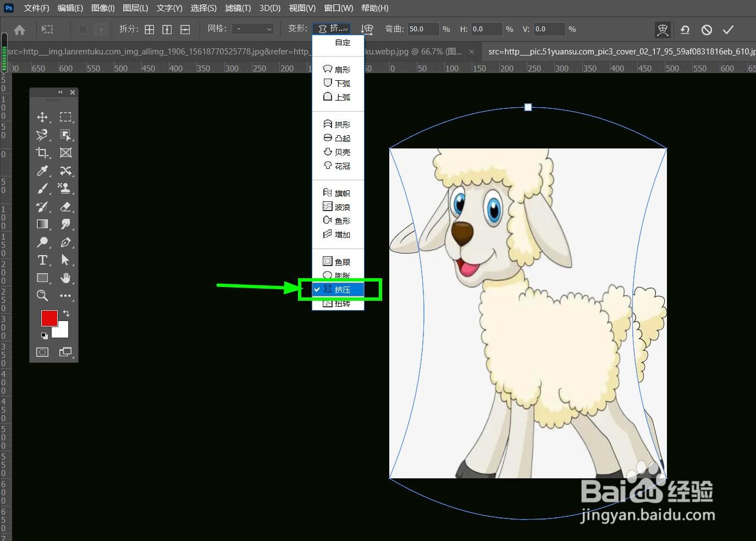
Task: Select the Pen tool
Action: point(66,242)
